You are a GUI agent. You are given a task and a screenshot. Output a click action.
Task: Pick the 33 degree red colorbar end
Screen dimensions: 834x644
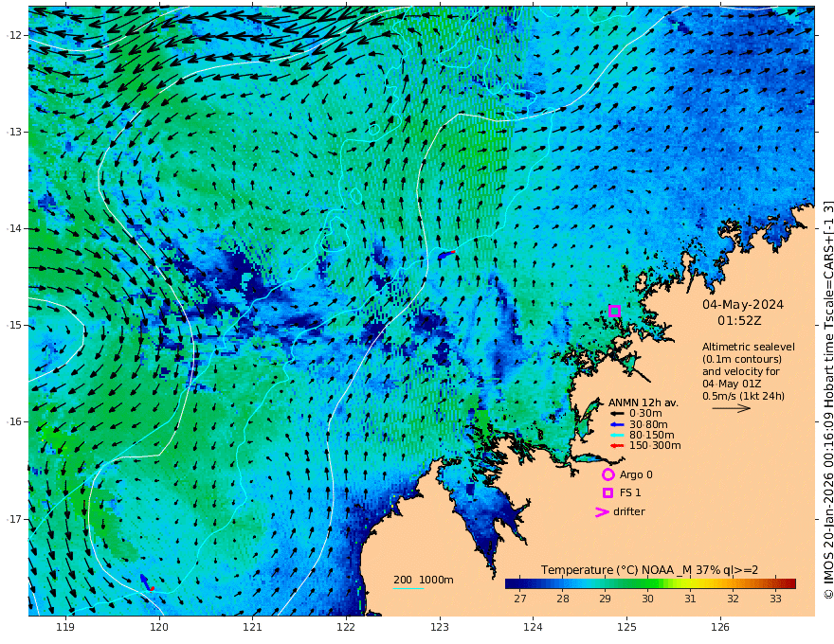point(791,584)
